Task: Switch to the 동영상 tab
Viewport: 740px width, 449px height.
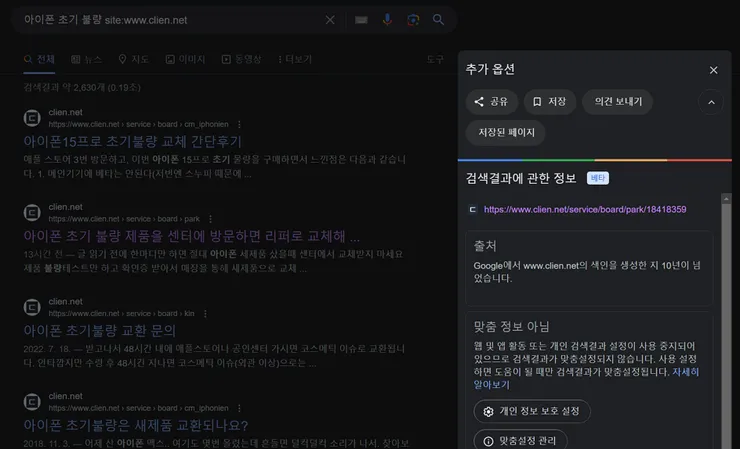Action: coord(242,59)
